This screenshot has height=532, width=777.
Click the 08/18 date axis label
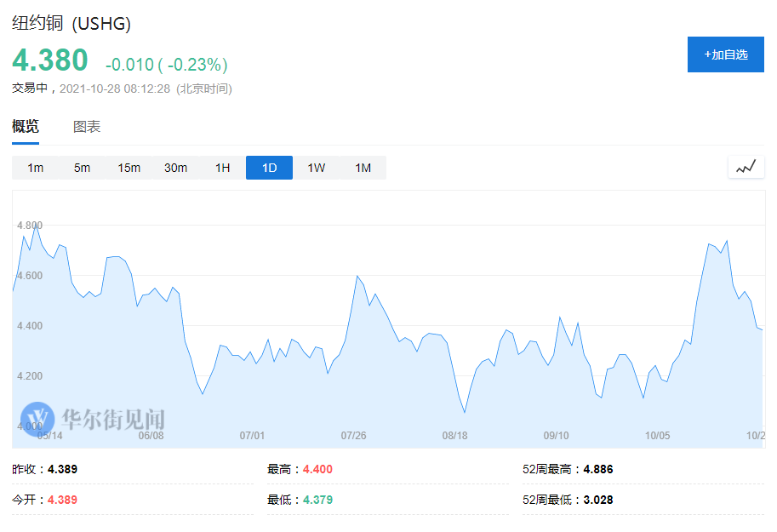point(455,436)
